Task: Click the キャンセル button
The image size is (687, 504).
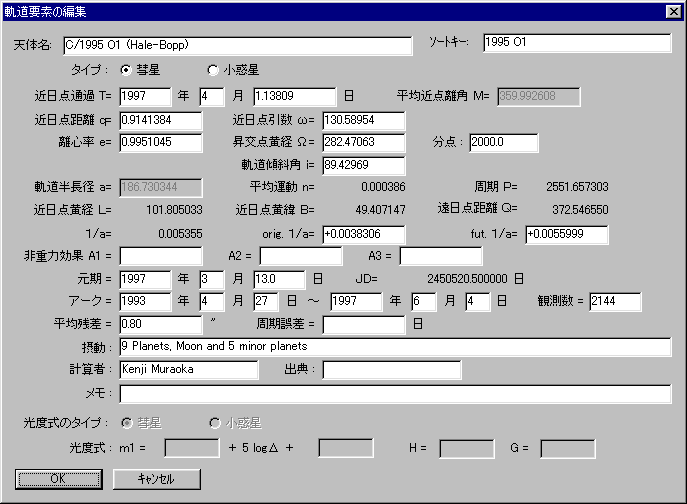Action: coord(157,479)
